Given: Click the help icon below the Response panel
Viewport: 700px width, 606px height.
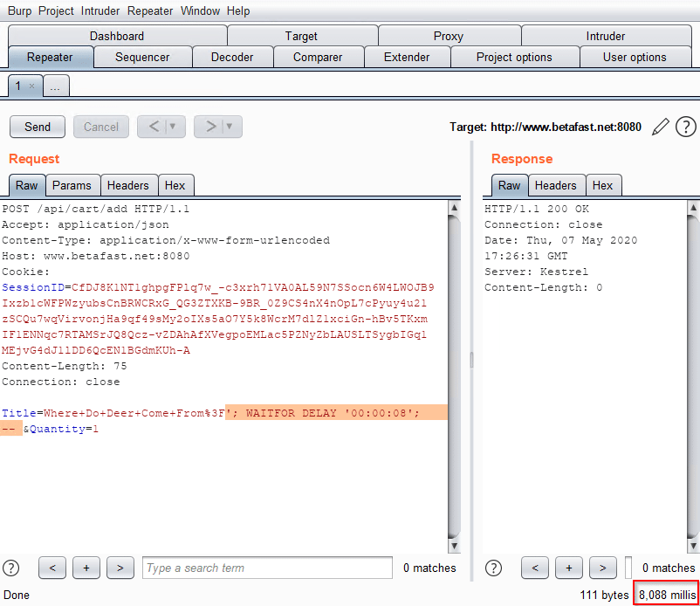Looking at the screenshot, I should pos(493,568).
